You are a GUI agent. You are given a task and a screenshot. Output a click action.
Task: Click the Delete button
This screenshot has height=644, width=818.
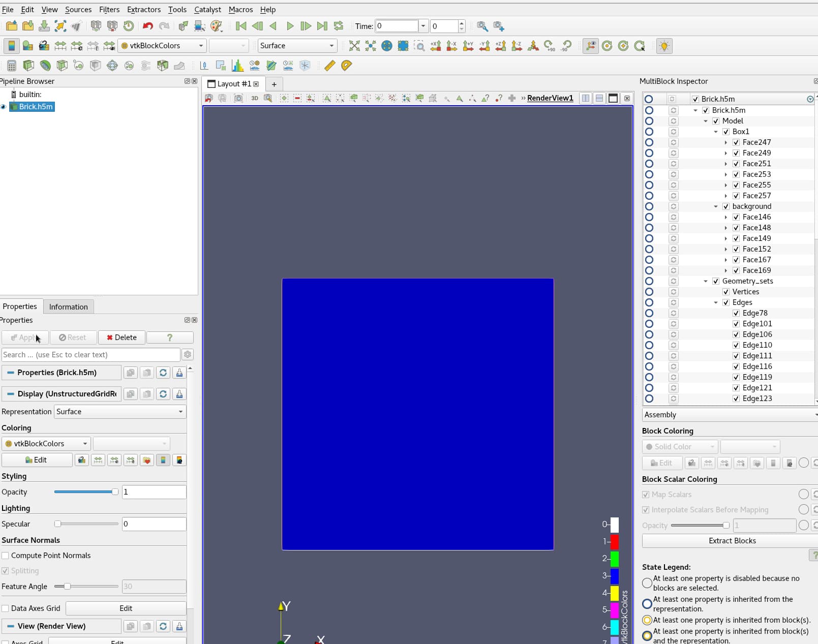point(122,338)
